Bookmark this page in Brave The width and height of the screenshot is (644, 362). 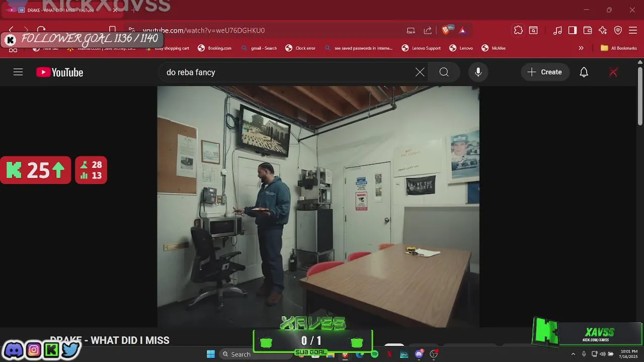[x=113, y=30]
